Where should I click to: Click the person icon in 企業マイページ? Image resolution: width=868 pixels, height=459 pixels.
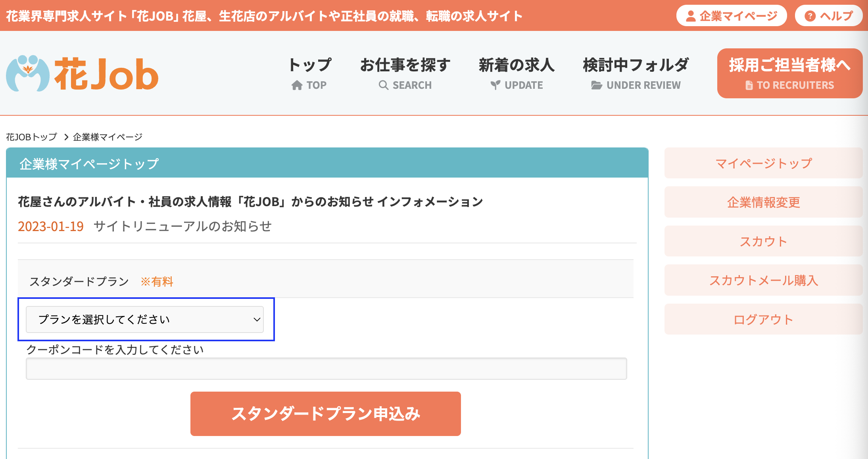point(691,16)
